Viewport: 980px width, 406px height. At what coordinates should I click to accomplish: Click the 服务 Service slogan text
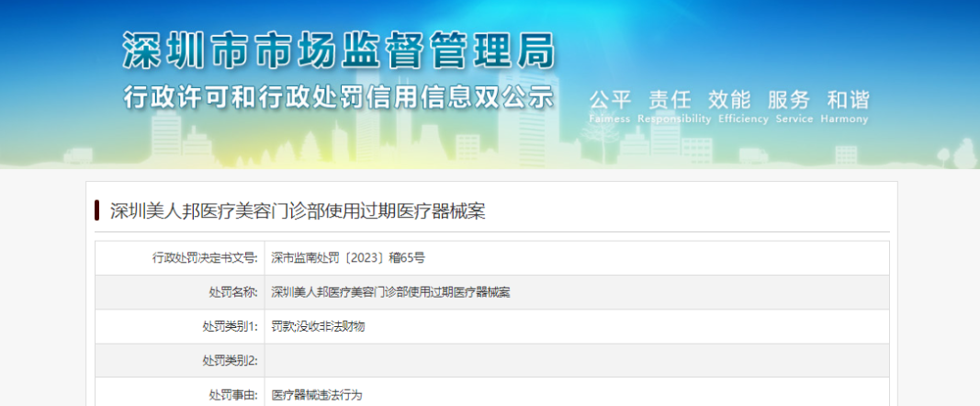coord(788,106)
